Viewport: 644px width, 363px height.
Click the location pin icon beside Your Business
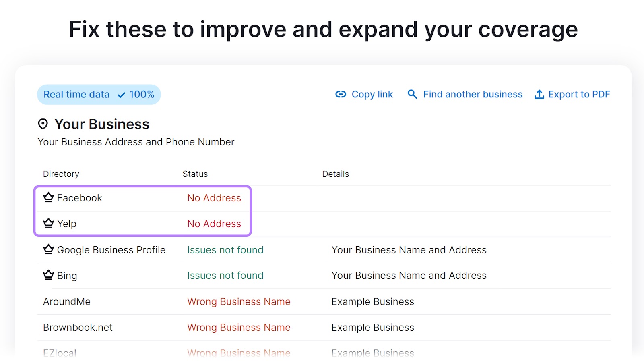point(43,124)
